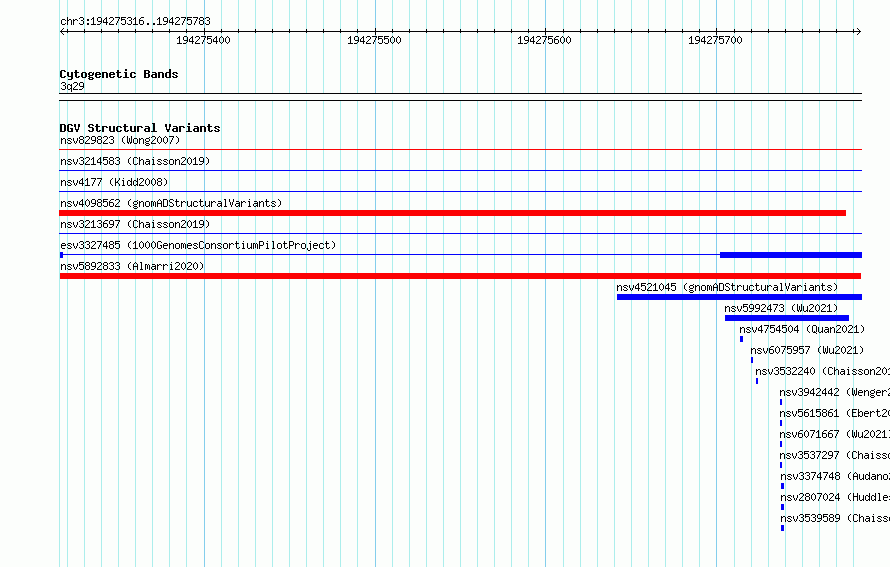Click the 194275400 ruler position label
The width and height of the screenshot is (890, 567).
click(x=203, y=40)
